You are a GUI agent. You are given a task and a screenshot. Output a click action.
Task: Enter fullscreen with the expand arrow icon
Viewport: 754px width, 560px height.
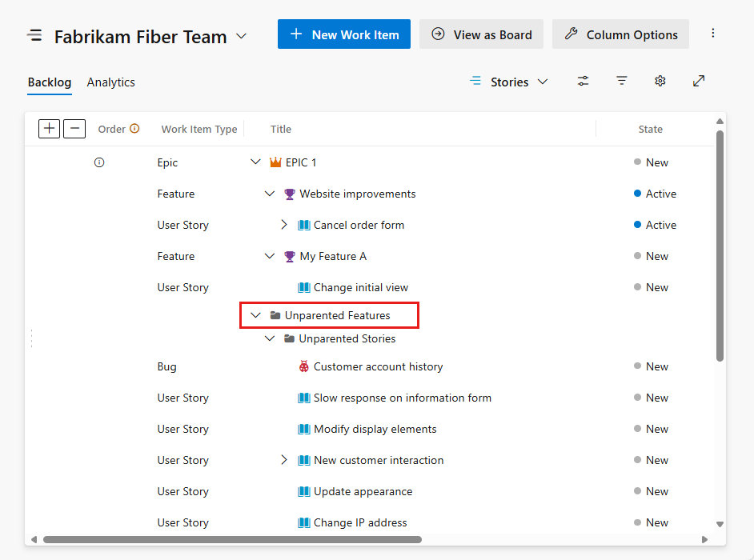[x=699, y=81]
